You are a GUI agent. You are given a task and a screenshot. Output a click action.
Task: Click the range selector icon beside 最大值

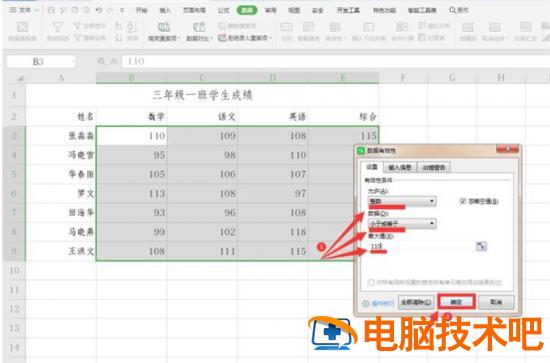tap(481, 247)
